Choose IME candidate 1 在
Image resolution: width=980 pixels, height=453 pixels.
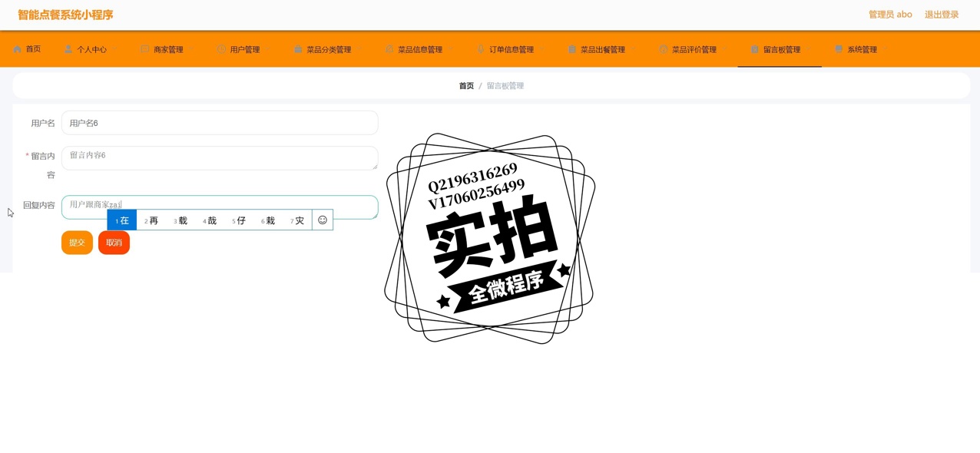122,220
